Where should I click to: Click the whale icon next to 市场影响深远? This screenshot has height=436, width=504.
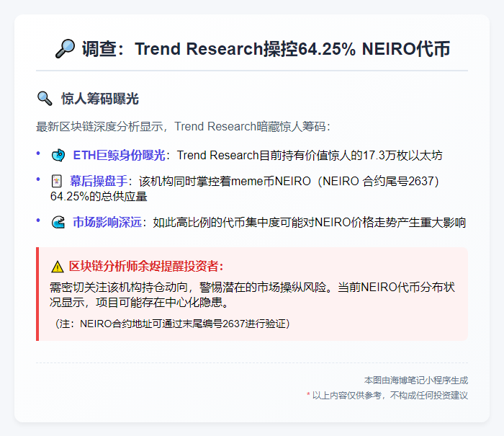tap(58, 223)
